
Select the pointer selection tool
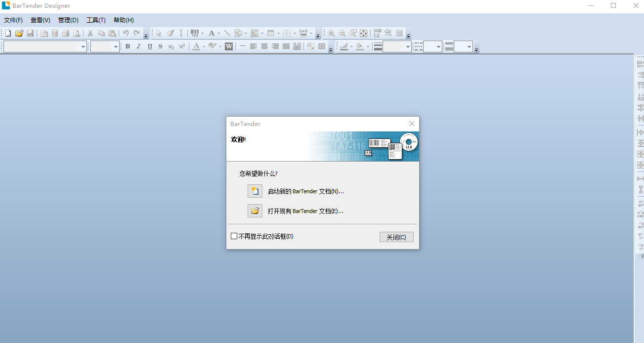(x=159, y=33)
